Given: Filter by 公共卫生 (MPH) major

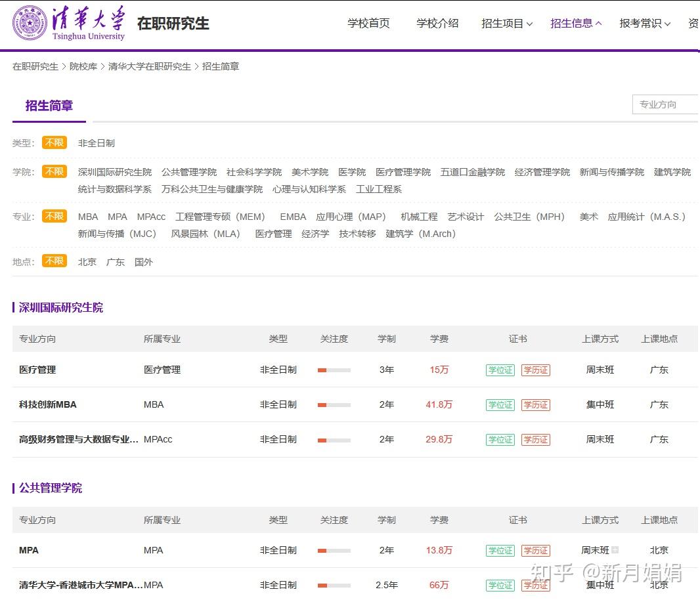Looking at the screenshot, I should tap(529, 217).
